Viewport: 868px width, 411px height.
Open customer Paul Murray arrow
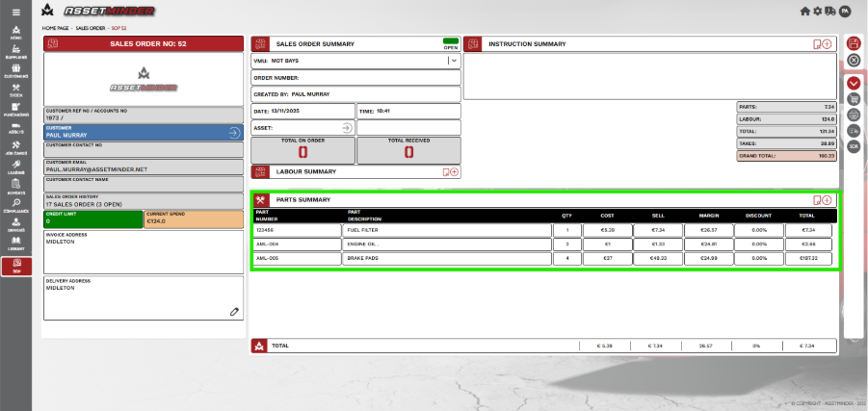tap(234, 133)
